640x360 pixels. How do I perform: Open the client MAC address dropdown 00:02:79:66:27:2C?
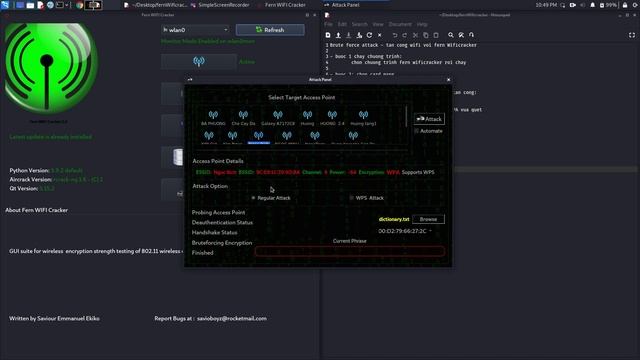click(x=405, y=231)
